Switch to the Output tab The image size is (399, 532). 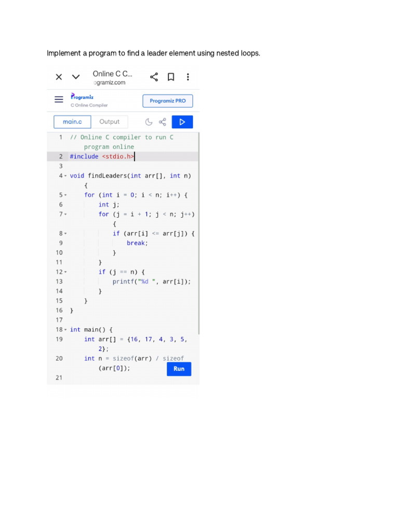tap(109, 122)
